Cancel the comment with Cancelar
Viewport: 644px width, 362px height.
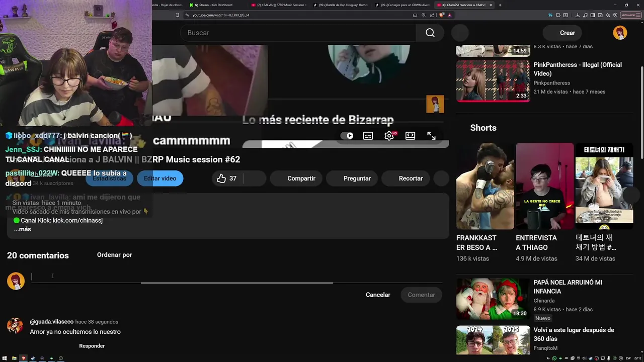click(x=378, y=295)
